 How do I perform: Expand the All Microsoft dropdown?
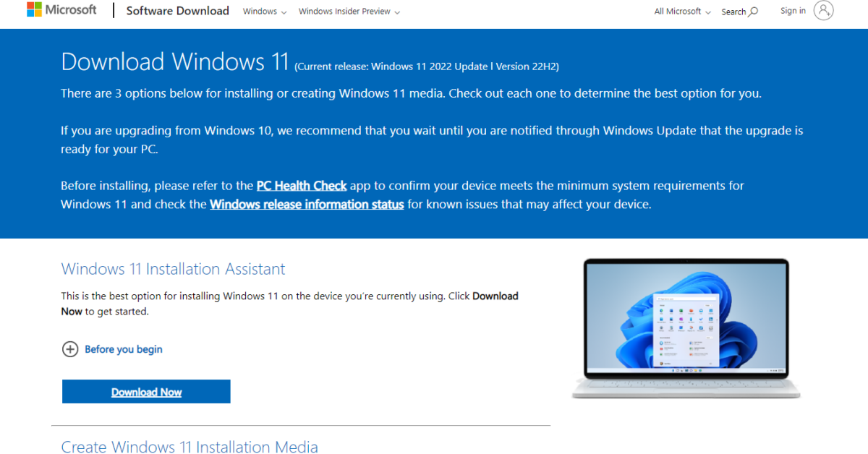coord(681,12)
